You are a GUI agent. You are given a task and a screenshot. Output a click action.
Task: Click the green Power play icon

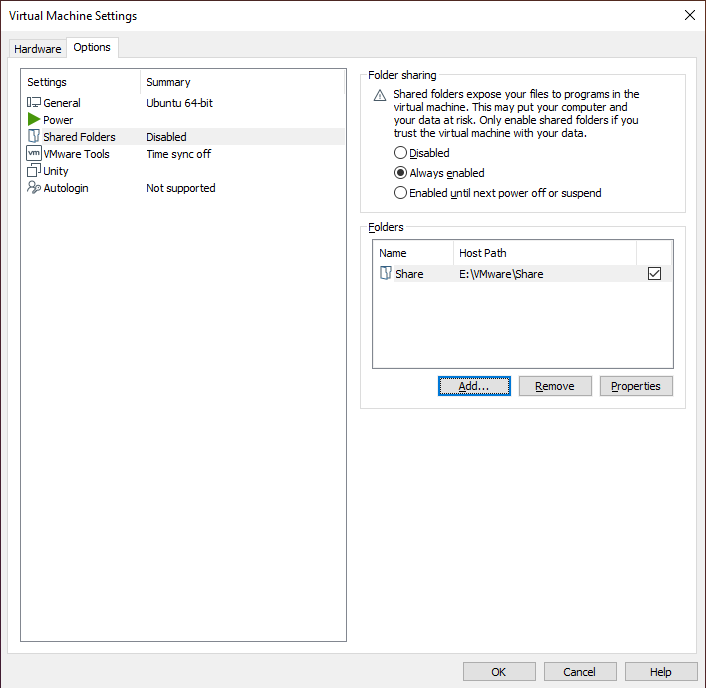click(x=34, y=120)
